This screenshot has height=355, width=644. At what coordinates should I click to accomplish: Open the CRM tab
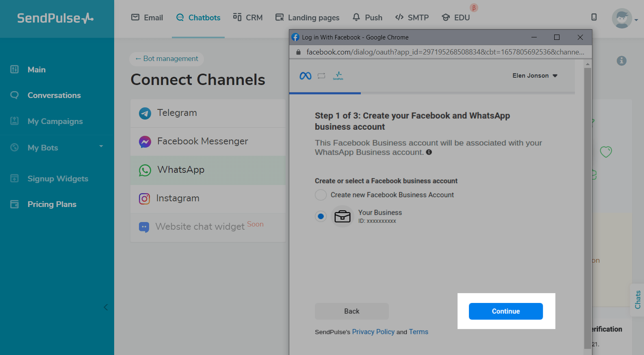tap(248, 17)
